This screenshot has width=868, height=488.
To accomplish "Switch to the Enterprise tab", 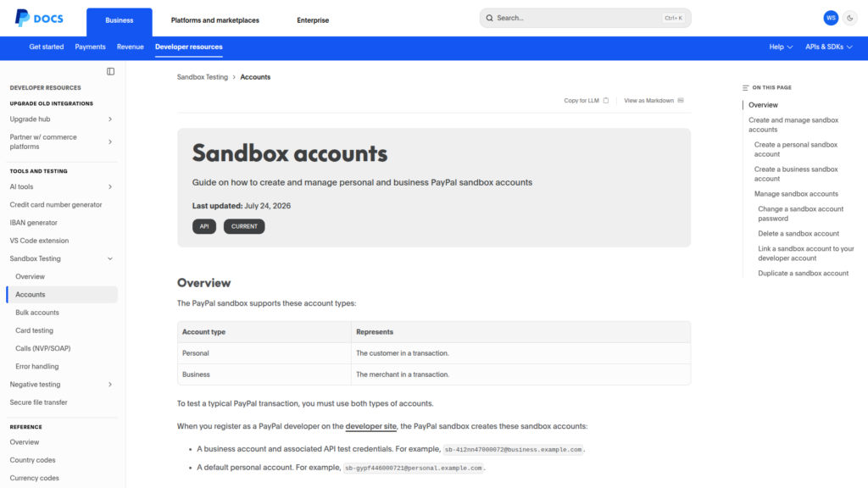I will [x=313, y=20].
